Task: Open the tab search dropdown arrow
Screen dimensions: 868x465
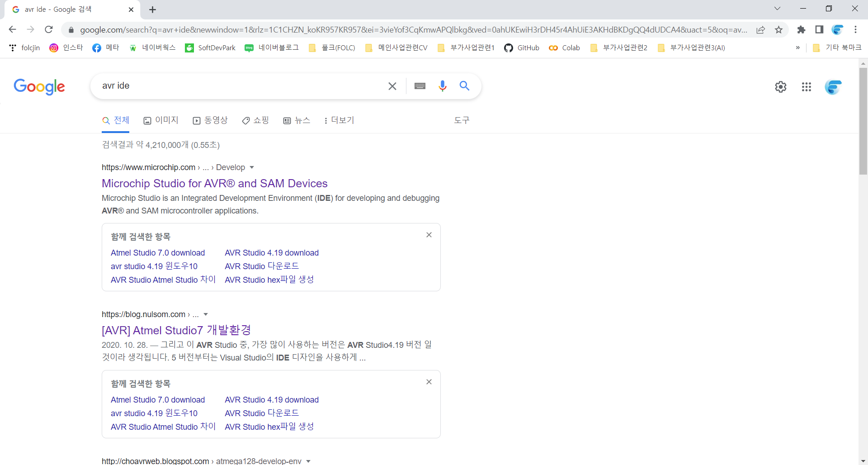Action: [777, 9]
